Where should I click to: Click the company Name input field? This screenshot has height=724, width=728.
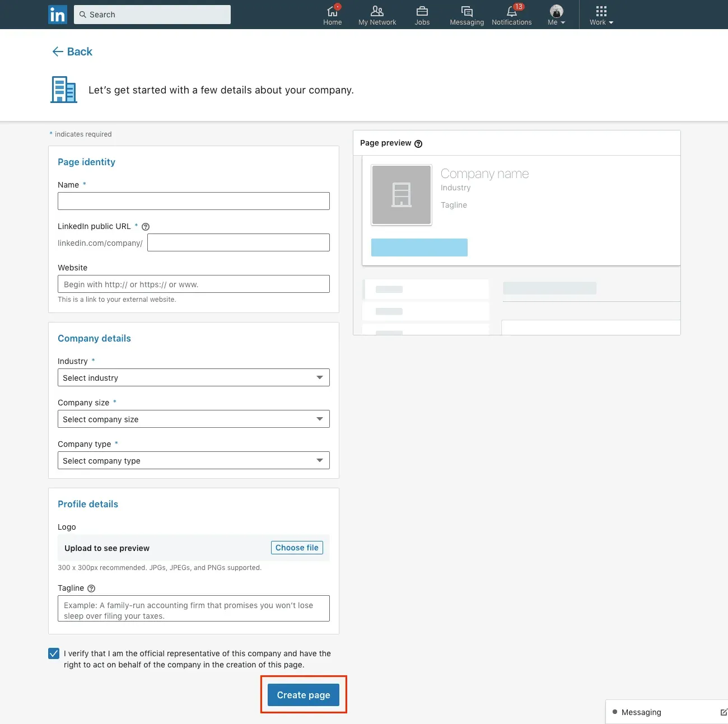coord(193,201)
